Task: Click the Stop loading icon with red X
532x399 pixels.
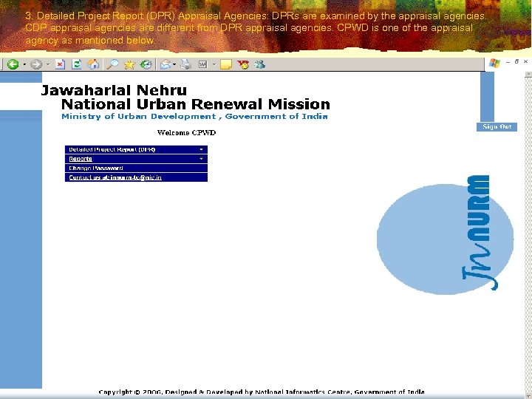Action: [x=60, y=64]
